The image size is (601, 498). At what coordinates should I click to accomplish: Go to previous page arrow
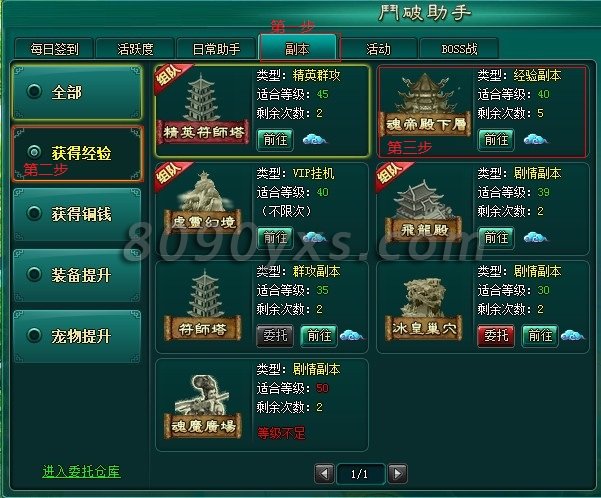[324, 474]
